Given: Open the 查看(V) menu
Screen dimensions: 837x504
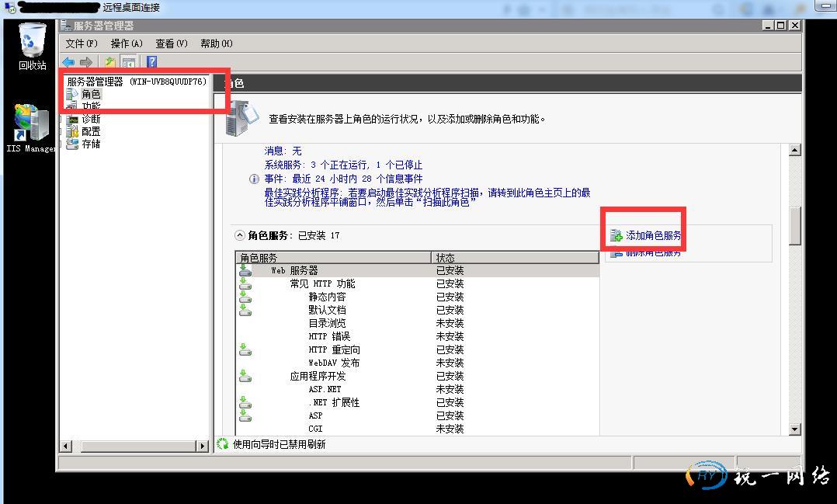Looking at the screenshot, I should point(172,43).
